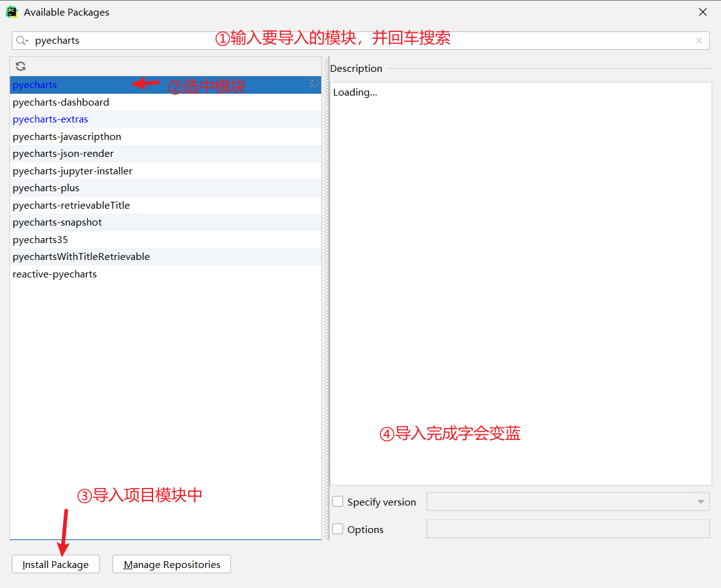Select pyecharts-plus package
This screenshot has width=721, height=588.
tap(166, 188)
